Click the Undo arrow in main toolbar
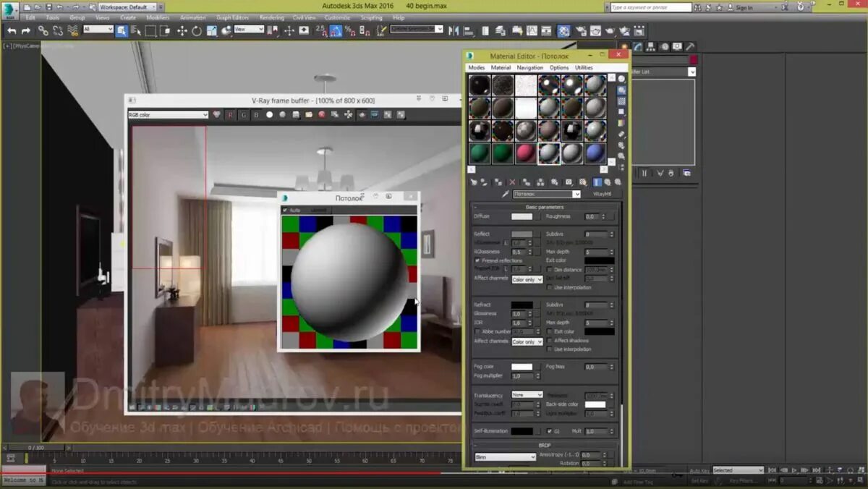 [x=12, y=30]
